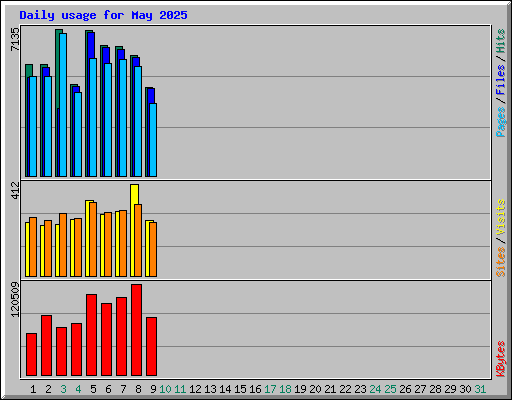Image resolution: width=512 pixels, height=400 pixels.
Task: Click day 14 on the x-axis
Action: coord(225,389)
